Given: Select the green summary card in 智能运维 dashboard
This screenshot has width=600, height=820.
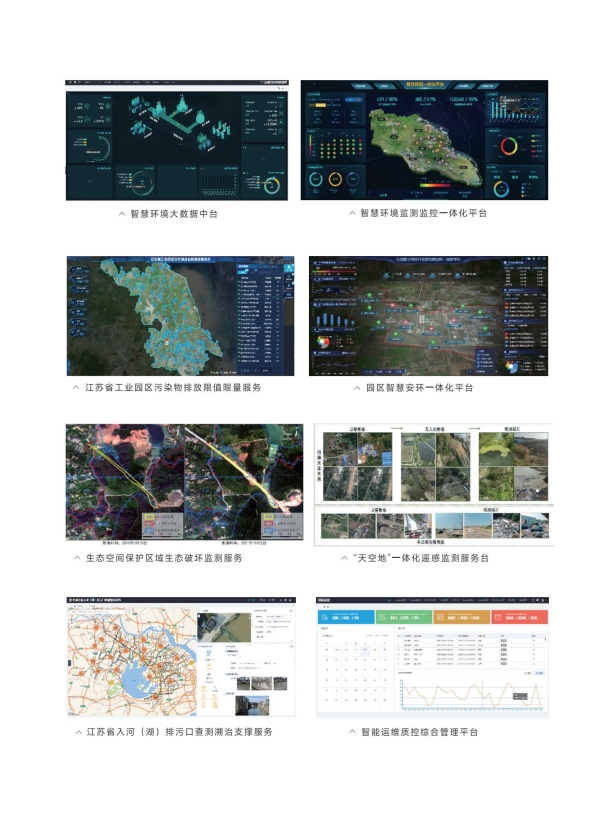Looking at the screenshot, I should click(x=404, y=617).
